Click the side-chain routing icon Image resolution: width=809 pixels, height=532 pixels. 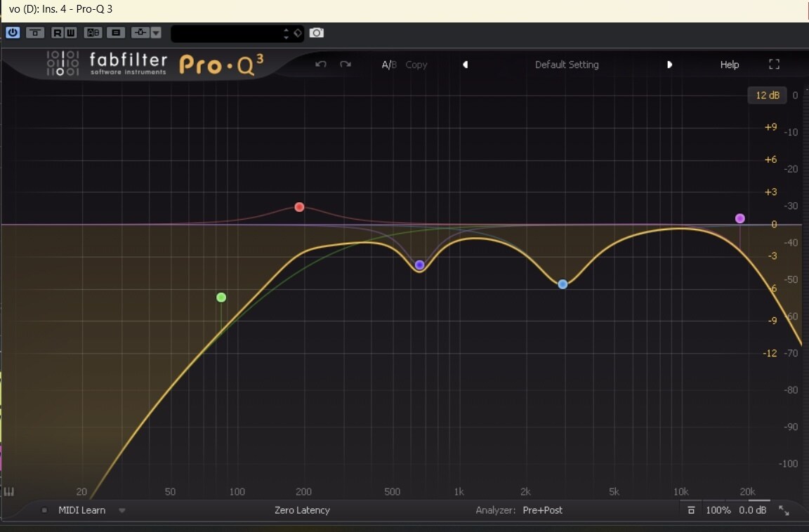coord(140,32)
